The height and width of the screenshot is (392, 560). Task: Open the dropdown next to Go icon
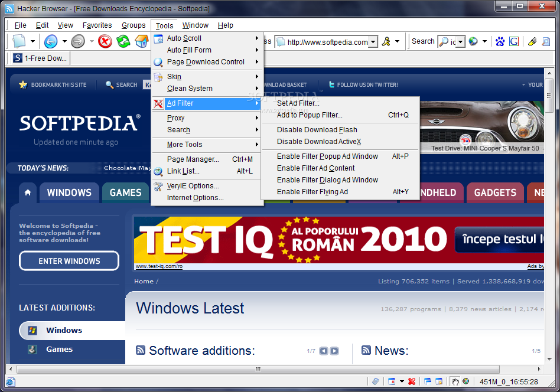click(397, 42)
